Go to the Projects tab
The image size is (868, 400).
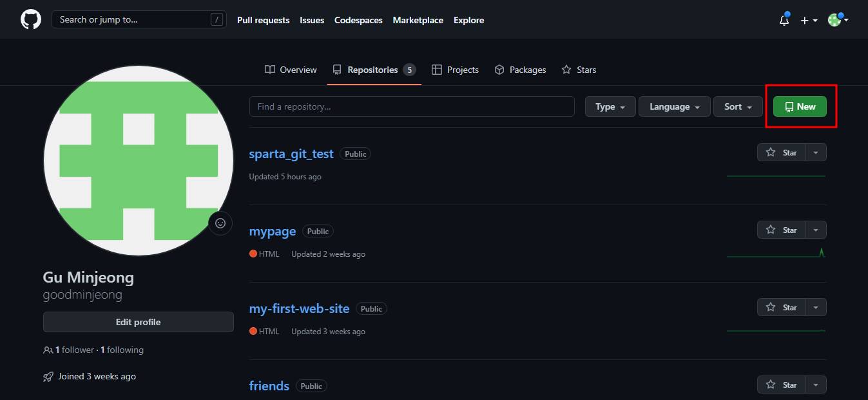coord(455,70)
